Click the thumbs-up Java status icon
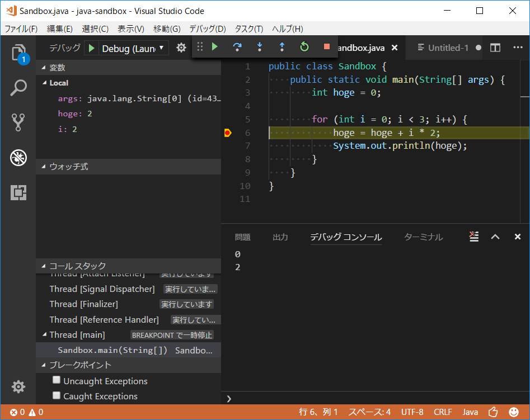The width and height of the screenshot is (530, 420). (x=493, y=412)
